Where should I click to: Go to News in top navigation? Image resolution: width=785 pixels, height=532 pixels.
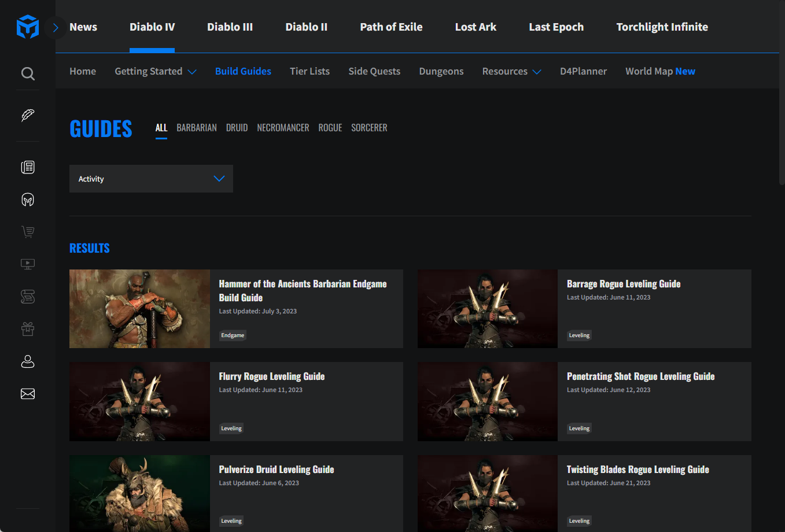[x=83, y=27]
